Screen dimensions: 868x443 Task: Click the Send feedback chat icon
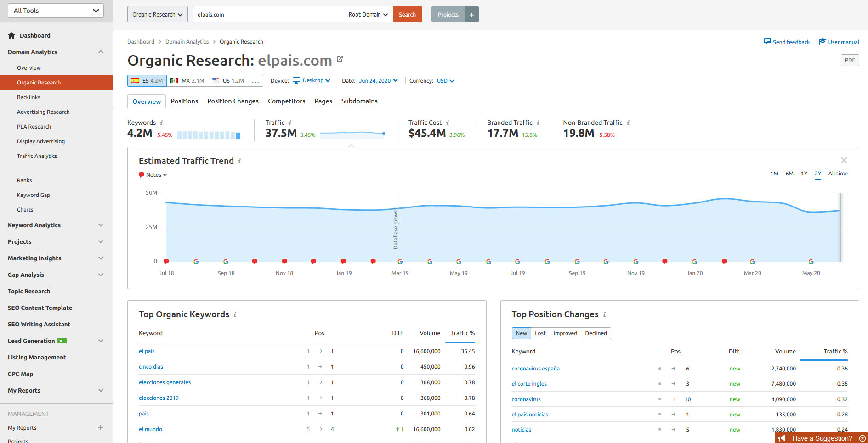pyautogui.click(x=767, y=41)
